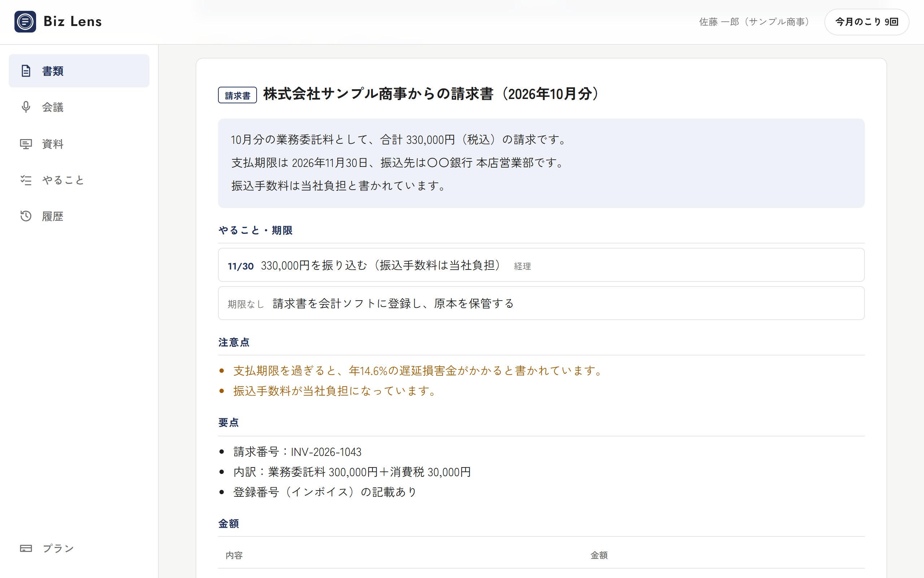Click the summary line about 合計 330,000円
The image size is (924, 578).
(x=400, y=139)
